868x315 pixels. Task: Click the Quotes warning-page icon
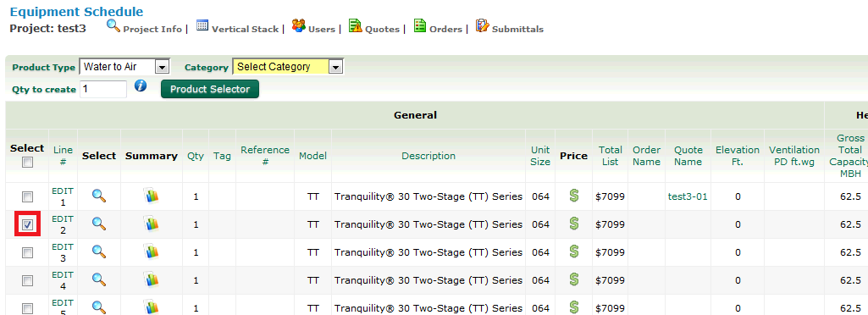356,25
